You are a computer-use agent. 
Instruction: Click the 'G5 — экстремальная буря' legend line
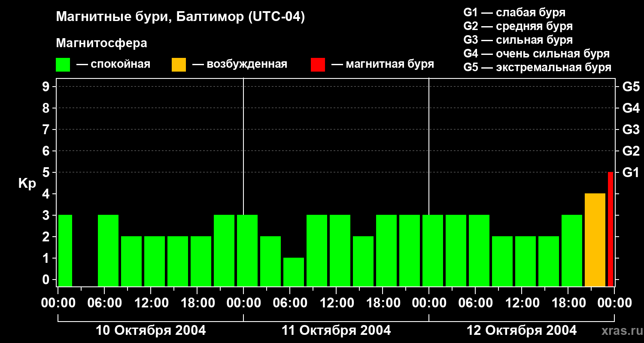pyautogui.click(x=537, y=67)
